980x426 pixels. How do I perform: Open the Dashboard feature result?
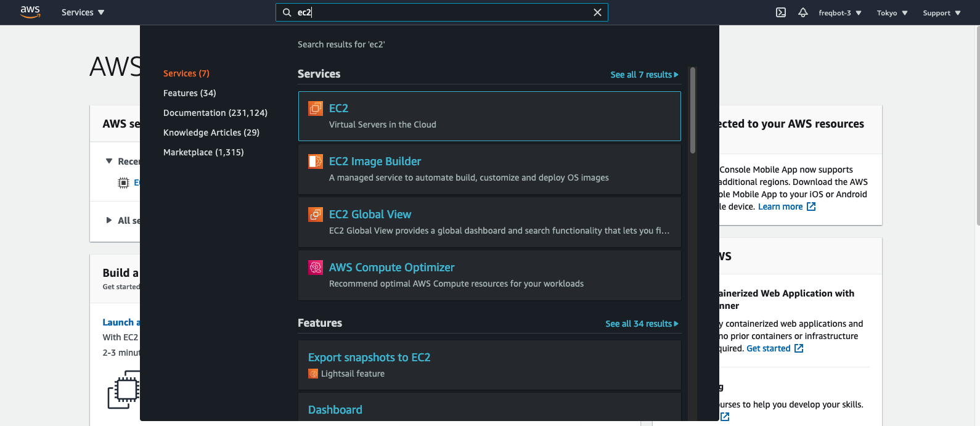click(x=335, y=410)
